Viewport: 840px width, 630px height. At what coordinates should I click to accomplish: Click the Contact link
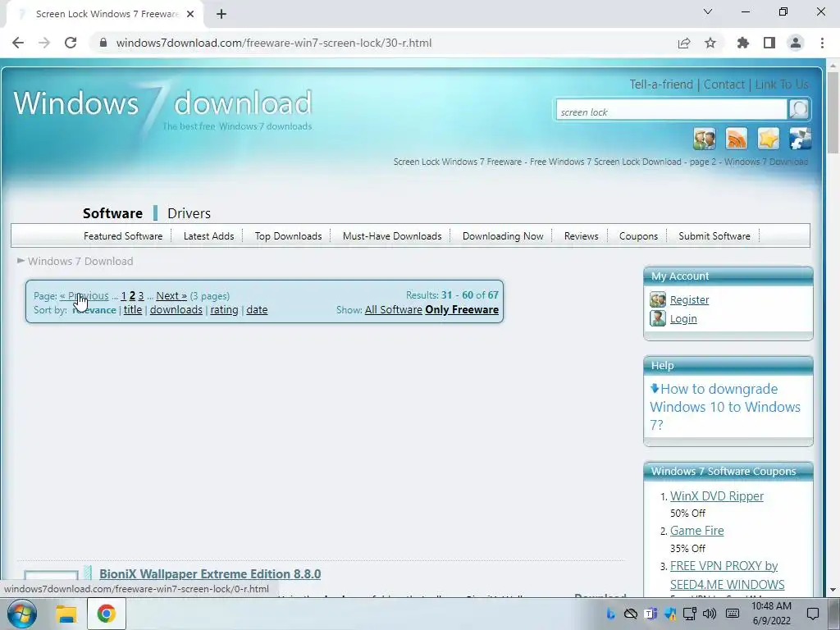tap(724, 84)
